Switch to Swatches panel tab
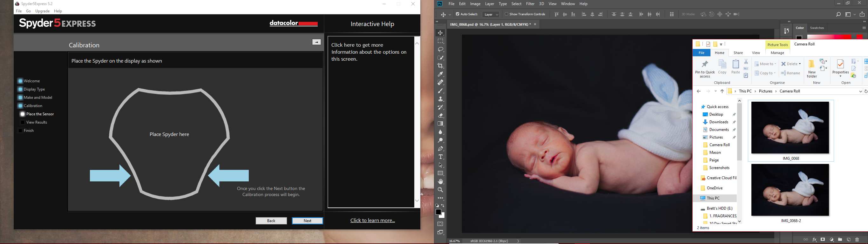Screen dimensions: 868x244 817,28
